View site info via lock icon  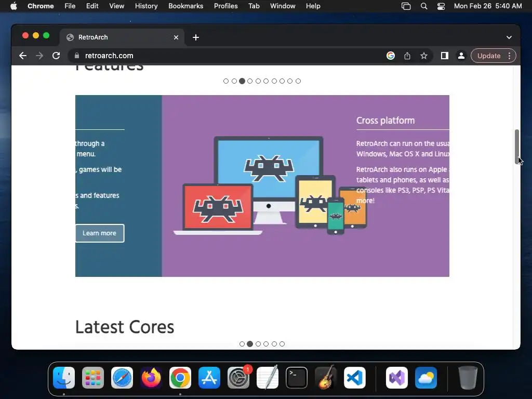tap(77, 56)
